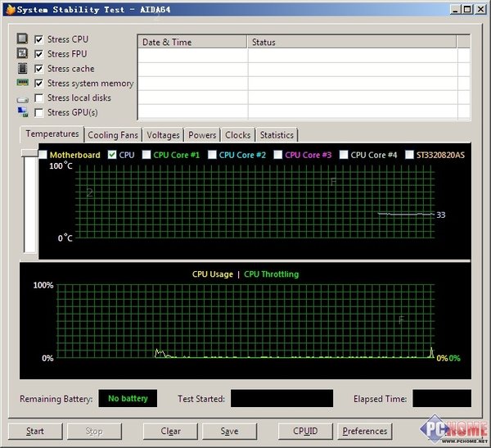Click the Clear button
The height and width of the screenshot is (448, 491).
(x=170, y=431)
